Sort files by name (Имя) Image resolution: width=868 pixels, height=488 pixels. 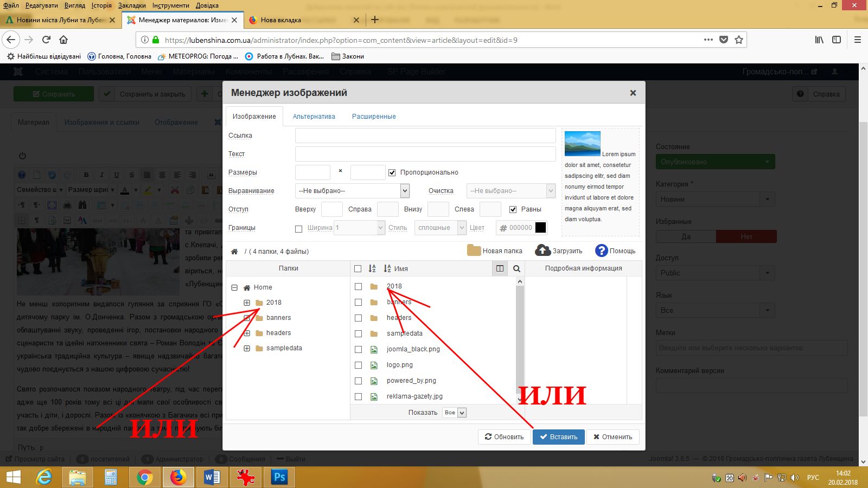click(395, 268)
